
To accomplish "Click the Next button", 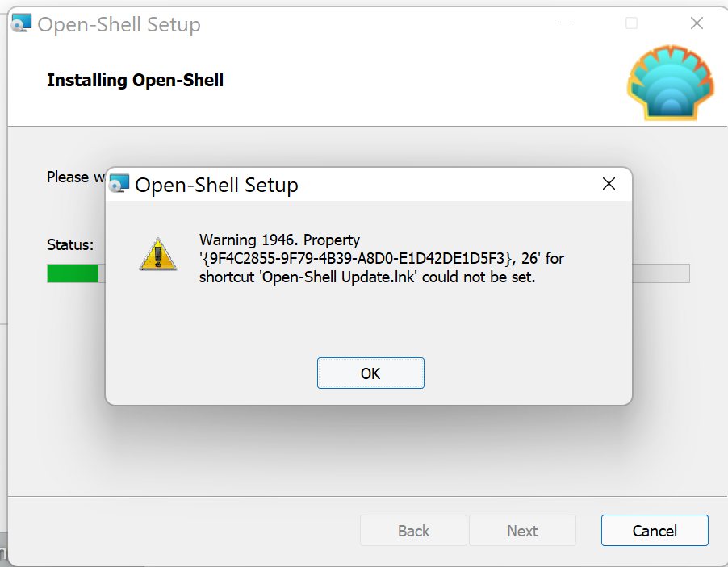I will click(522, 530).
